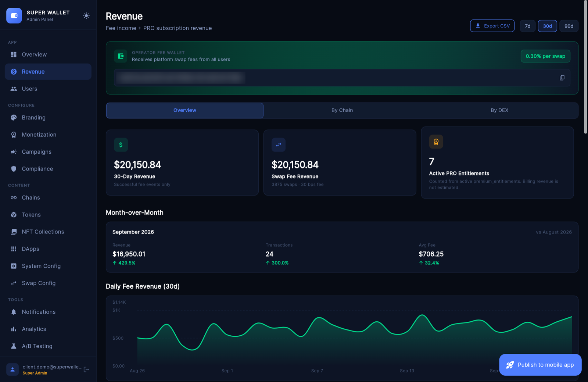
Task: Select the 7d time range
Action: point(528,26)
